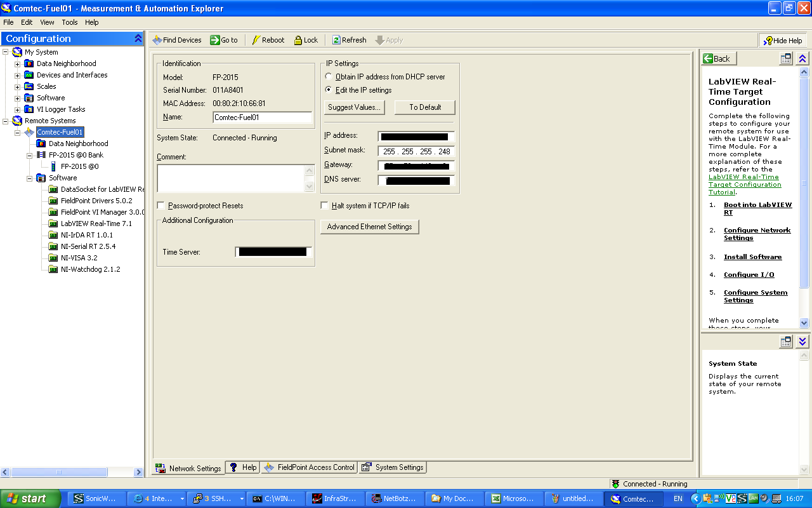Viewport: 812px width, 508px height.
Task: Select NI-IrDA RT 1.0.1 icon
Action: coord(53,235)
